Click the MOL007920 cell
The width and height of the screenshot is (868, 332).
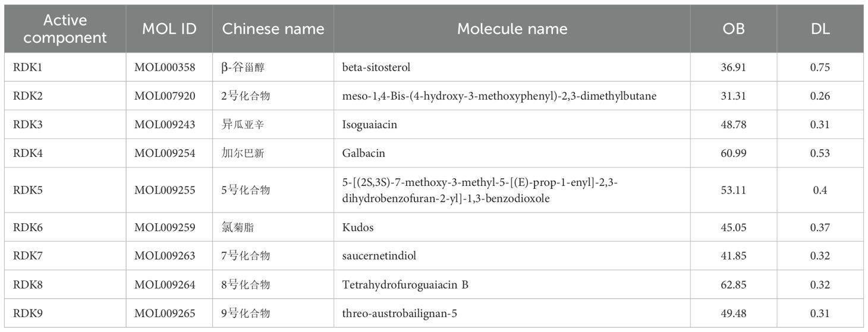[165, 96]
